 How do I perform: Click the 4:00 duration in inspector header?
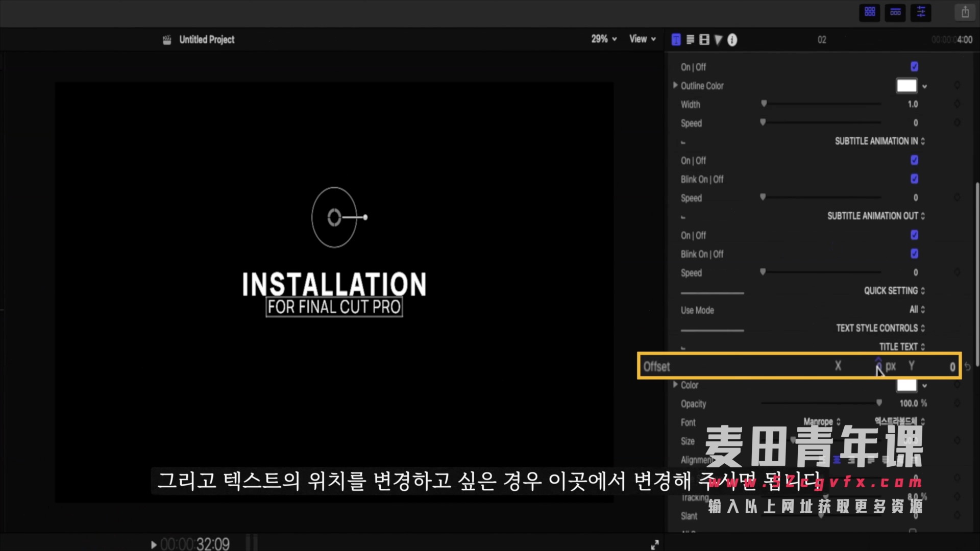964,40
